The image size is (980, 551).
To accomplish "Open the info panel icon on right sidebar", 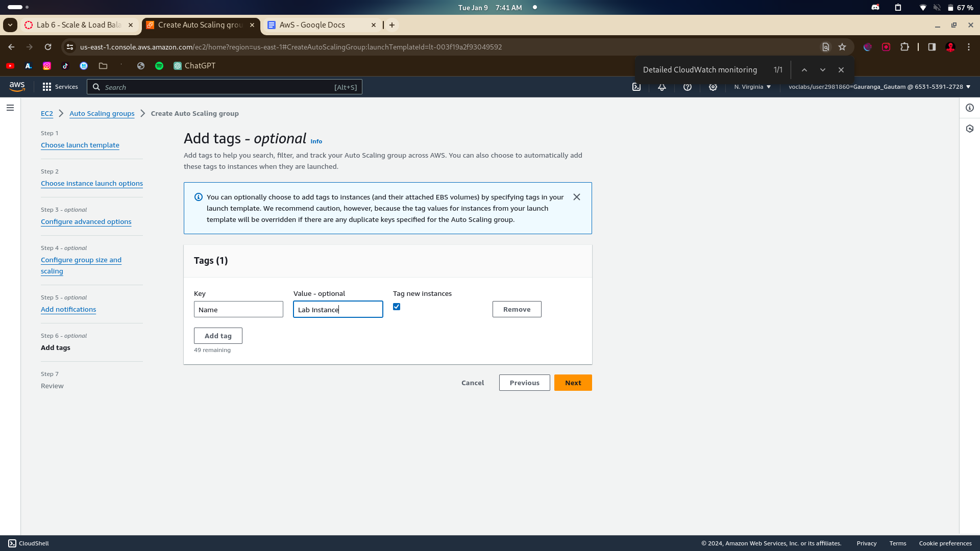I will 970,108.
